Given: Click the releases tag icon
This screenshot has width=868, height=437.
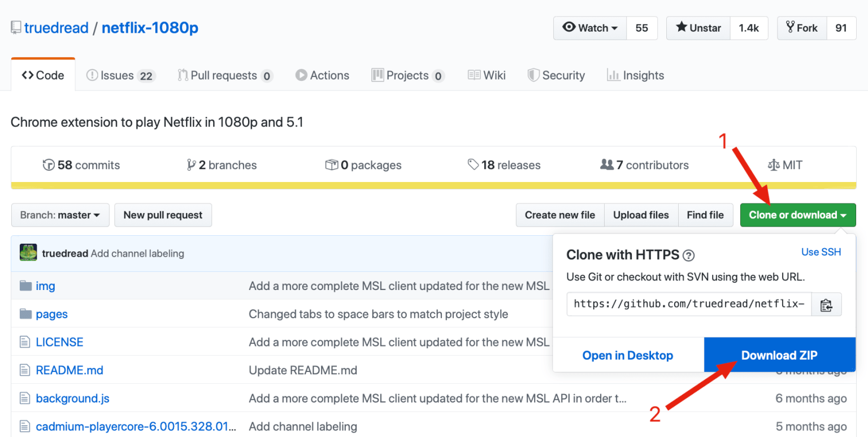Looking at the screenshot, I should click(x=473, y=165).
